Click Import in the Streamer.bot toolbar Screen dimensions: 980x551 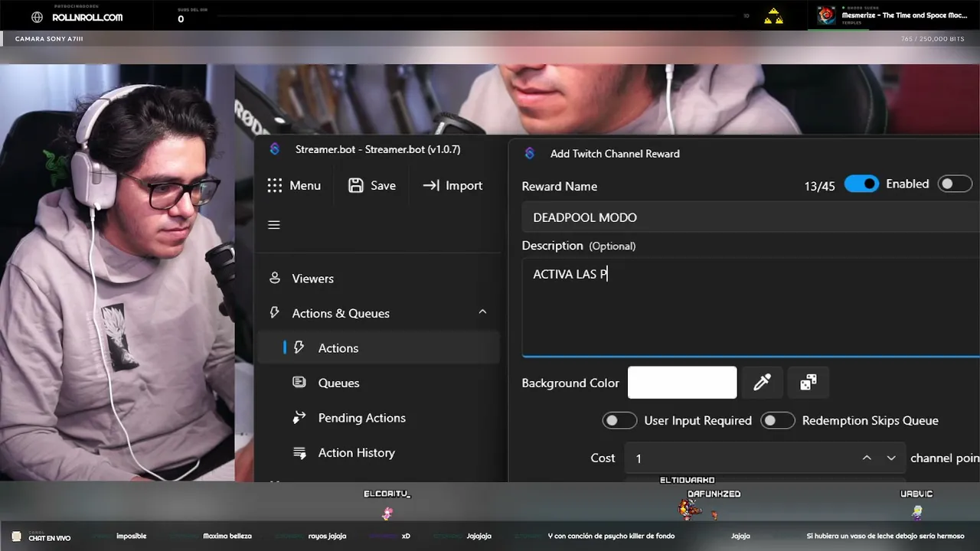tap(452, 185)
